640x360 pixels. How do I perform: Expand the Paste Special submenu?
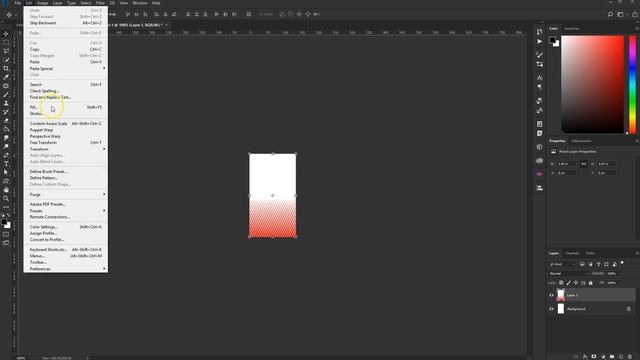(x=66, y=69)
